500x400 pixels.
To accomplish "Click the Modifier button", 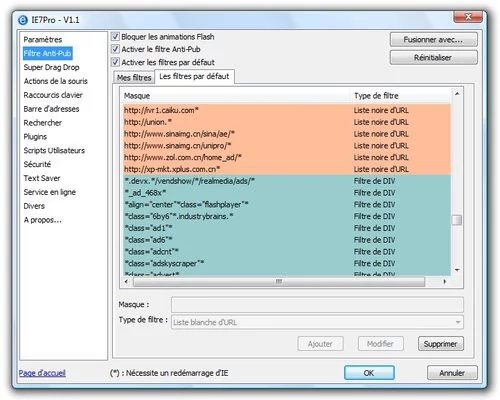I will (x=380, y=344).
